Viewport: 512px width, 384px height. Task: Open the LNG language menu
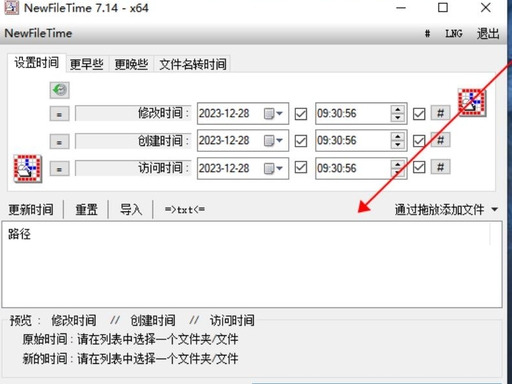pos(454,33)
